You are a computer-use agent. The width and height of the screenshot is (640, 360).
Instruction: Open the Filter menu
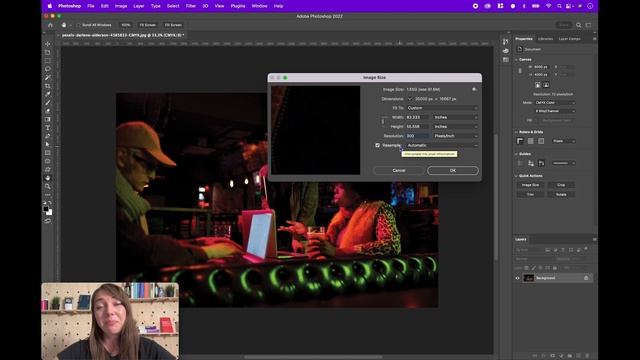click(191, 6)
